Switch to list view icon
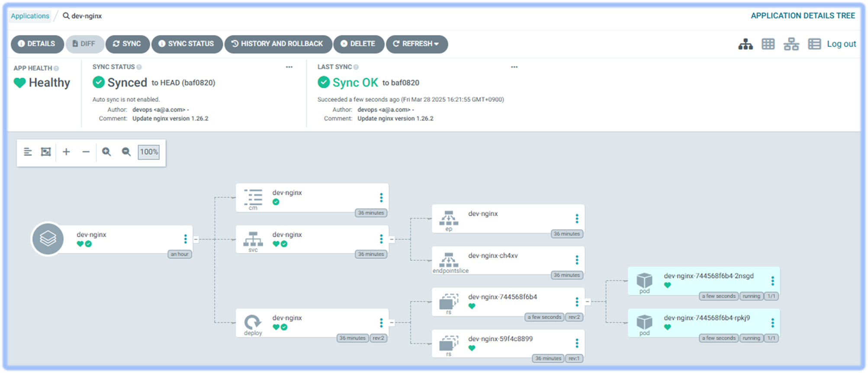Image resolution: width=868 pixels, height=373 pixels. click(814, 44)
